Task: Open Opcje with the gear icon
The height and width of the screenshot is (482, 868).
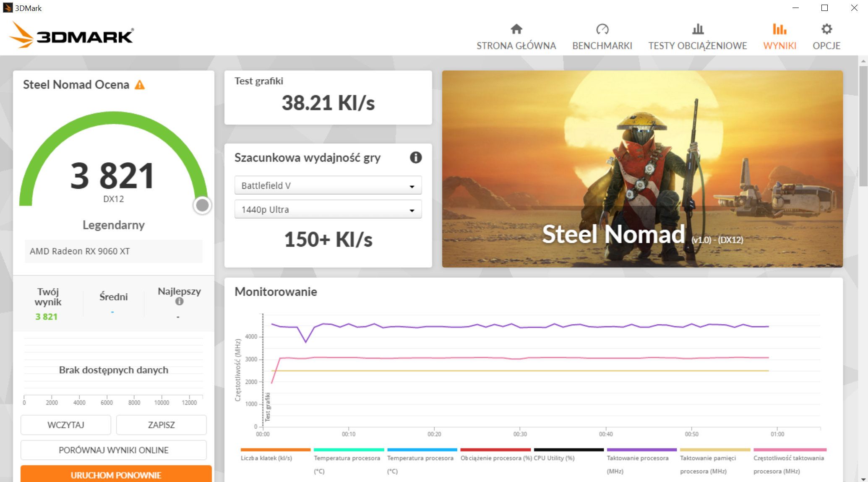Action: (826, 29)
